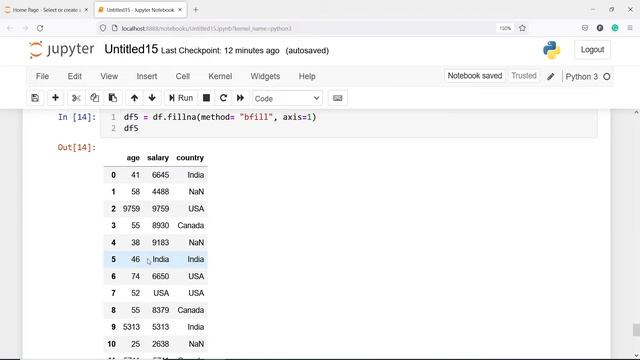The width and height of the screenshot is (640, 360).
Task: Click Canada in the country column of row 3
Action: 191,226
